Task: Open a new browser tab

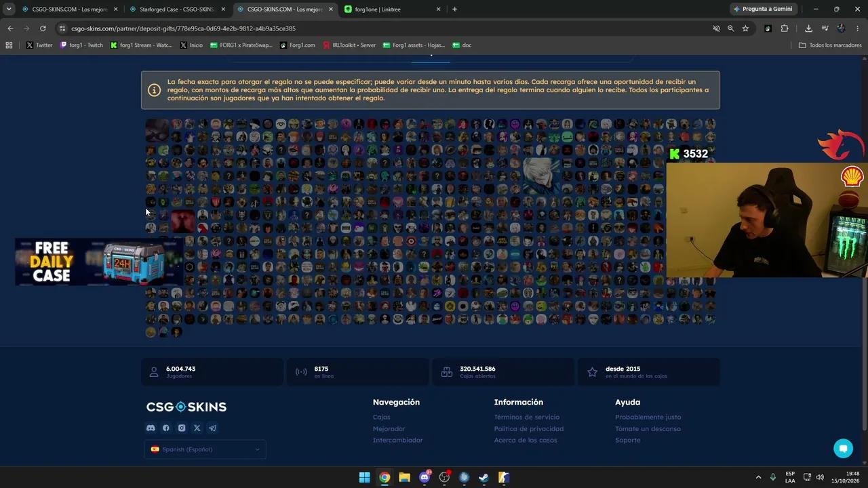Action: point(454,9)
